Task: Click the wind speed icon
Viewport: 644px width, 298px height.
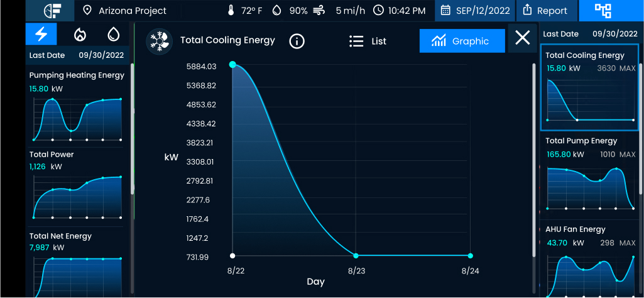Action: point(319,11)
